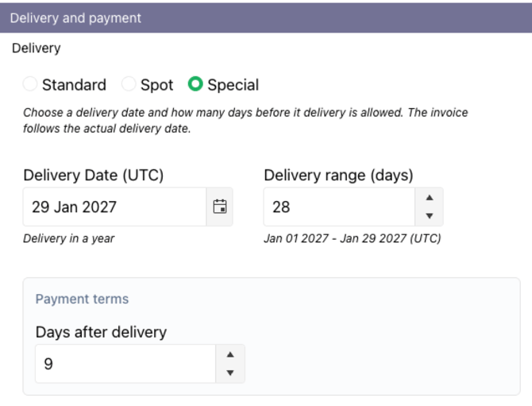
Task: Click the Delivery and payment header bar
Action: 266,17
